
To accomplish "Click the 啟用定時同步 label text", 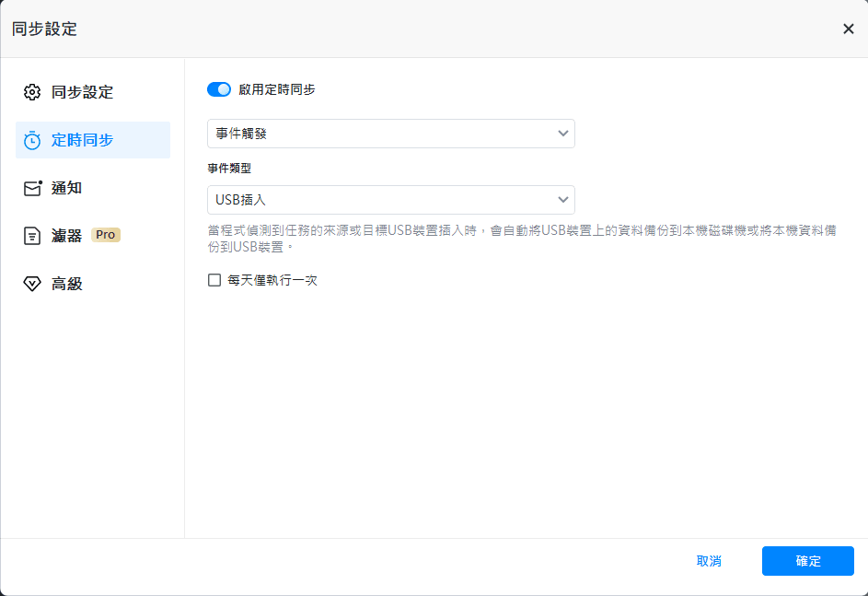I will click(x=277, y=89).
